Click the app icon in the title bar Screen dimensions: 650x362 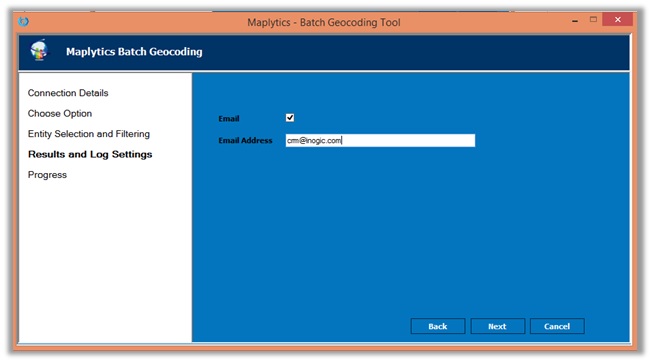(x=24, y=21)
